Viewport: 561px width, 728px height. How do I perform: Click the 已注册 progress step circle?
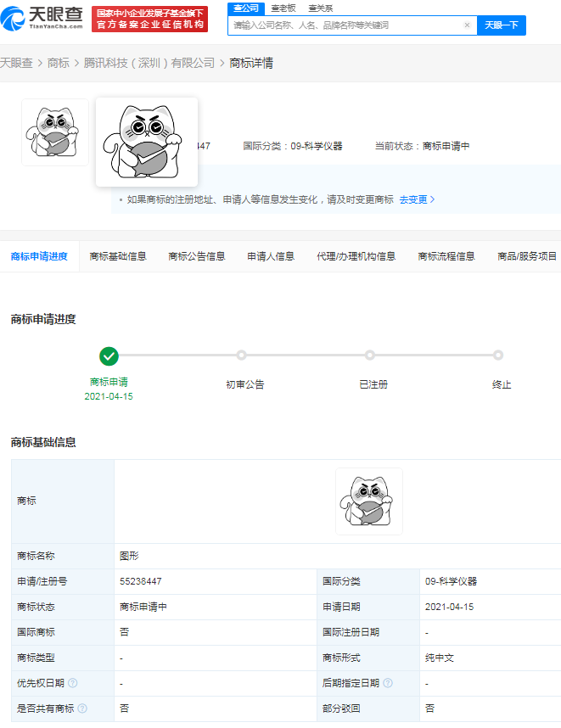[370, 356]
